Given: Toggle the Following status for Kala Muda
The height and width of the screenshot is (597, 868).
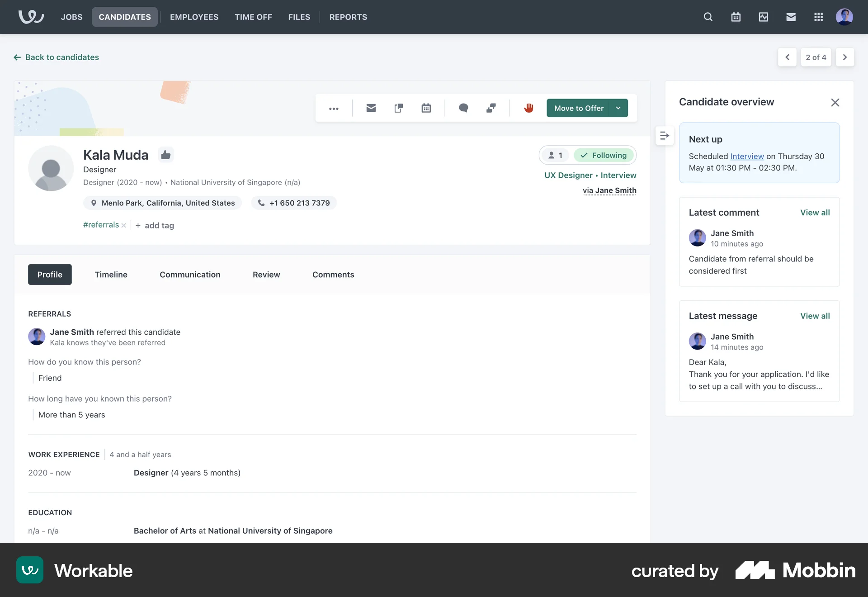Looking at the screenshot, I should pos(604,155).
